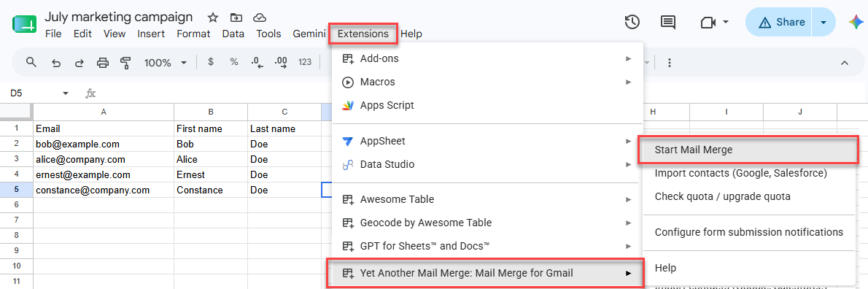Image resolution: width=868 pixels, height=289 pixels.
Task: Expand the AppSheet submenu
Action: (x=487, y=141)
